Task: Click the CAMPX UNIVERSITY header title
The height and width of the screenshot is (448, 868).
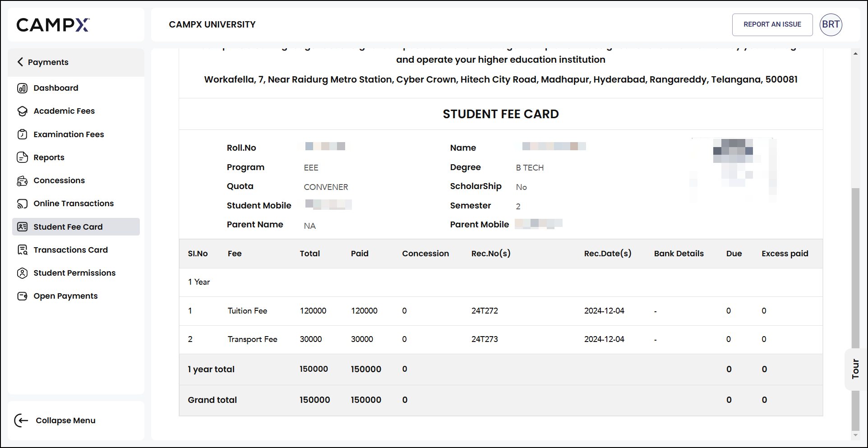Action: pyautogui.click(x=212, y=24)
